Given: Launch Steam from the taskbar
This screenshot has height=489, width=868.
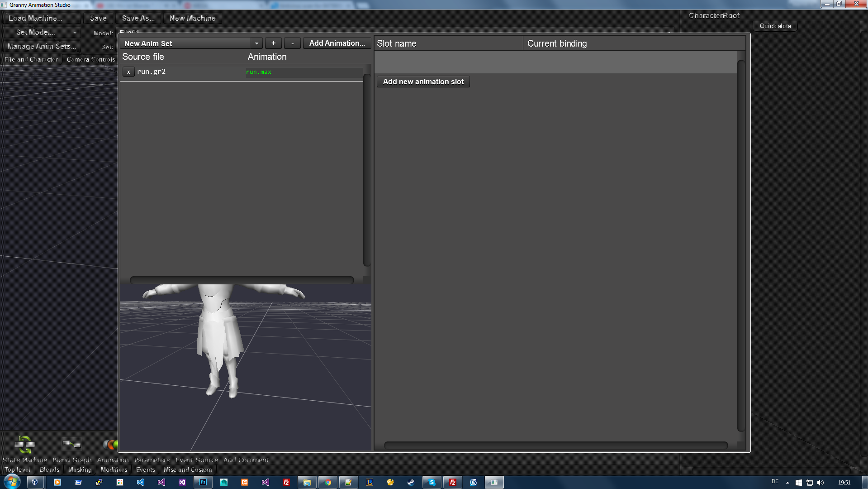Looking at the screenshot, I should pos(411,482).
